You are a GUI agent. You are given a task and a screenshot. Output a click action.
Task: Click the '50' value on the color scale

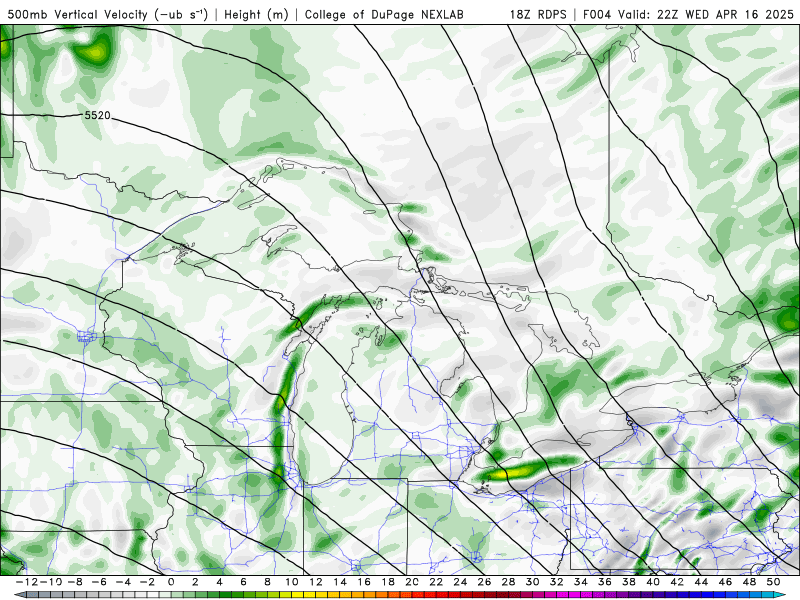tap(773, 582)
